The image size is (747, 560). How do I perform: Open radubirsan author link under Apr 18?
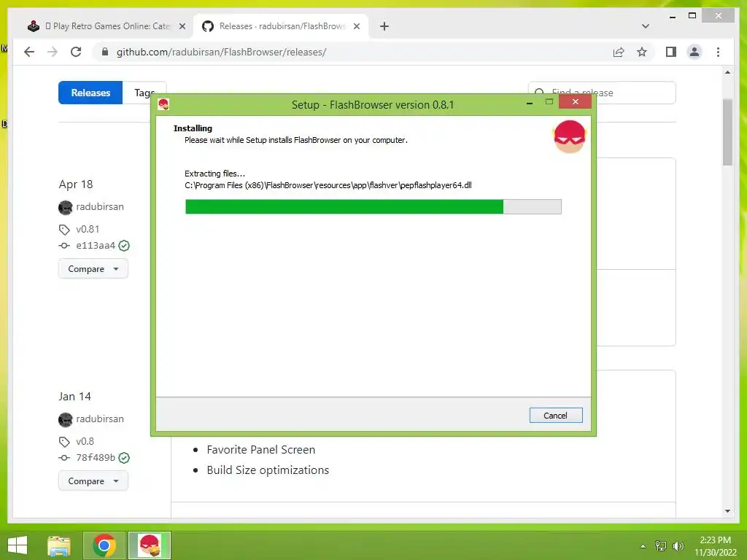[x=99, y=206]
